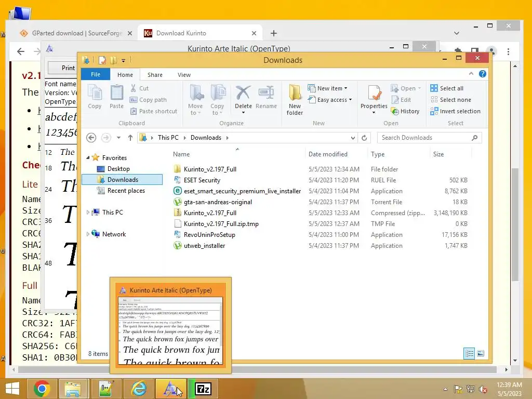Expand This PC tree node
The image size is (532, 399).
pos(88,212)
